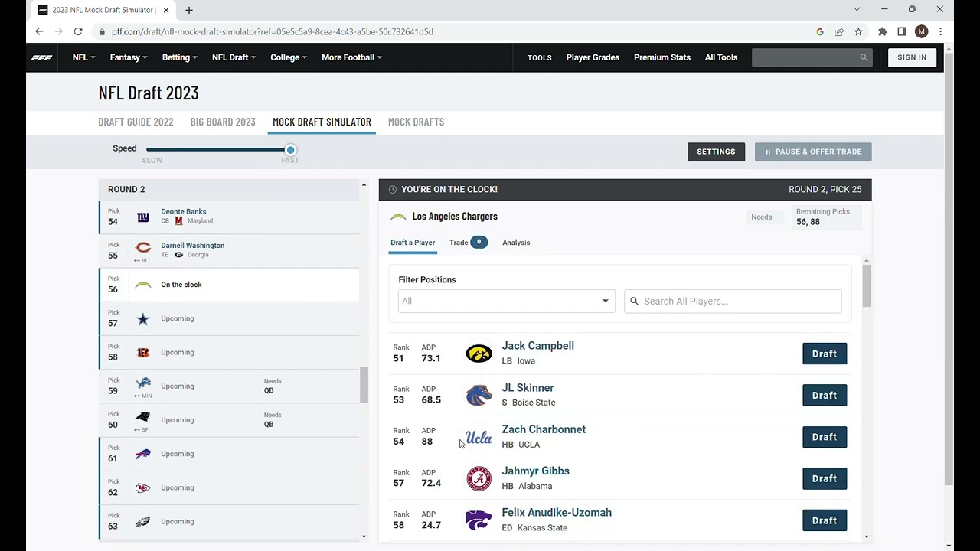Select the Draft a Player tab
Screen dimensions: 980x551
pos(413,243)
